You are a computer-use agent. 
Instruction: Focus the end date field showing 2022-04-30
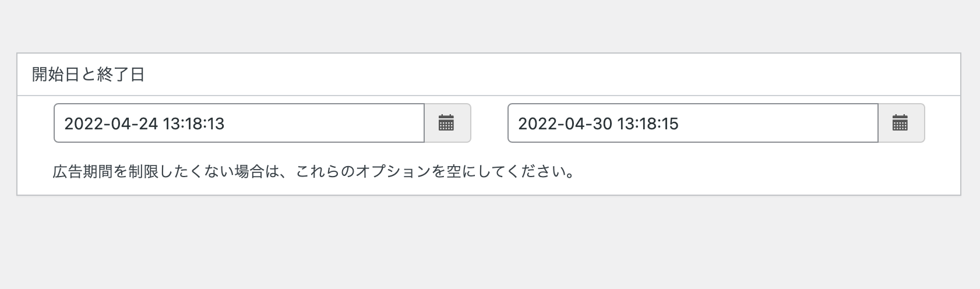693,123
